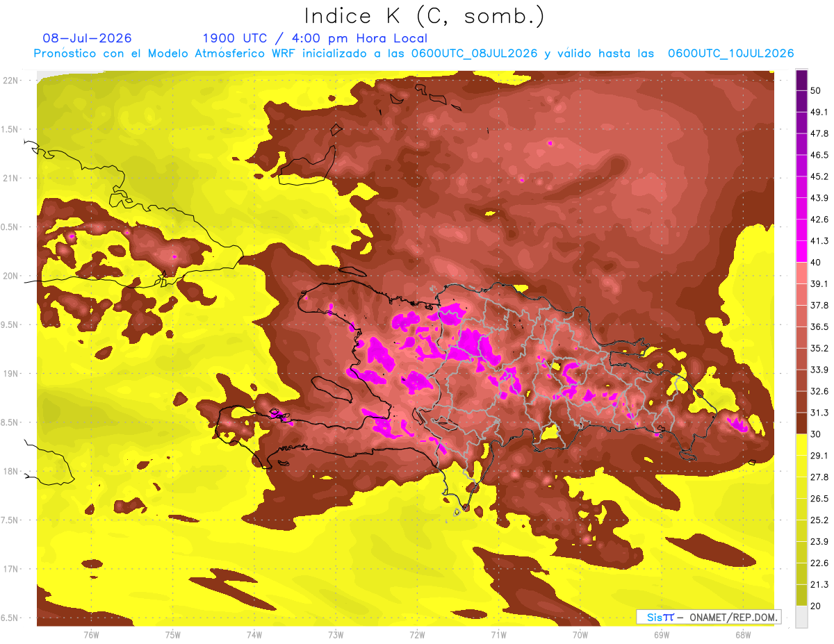Screen dimensions: 834x644
Task: Click the colorbar value '46.5'
Action: click(819, 155)
